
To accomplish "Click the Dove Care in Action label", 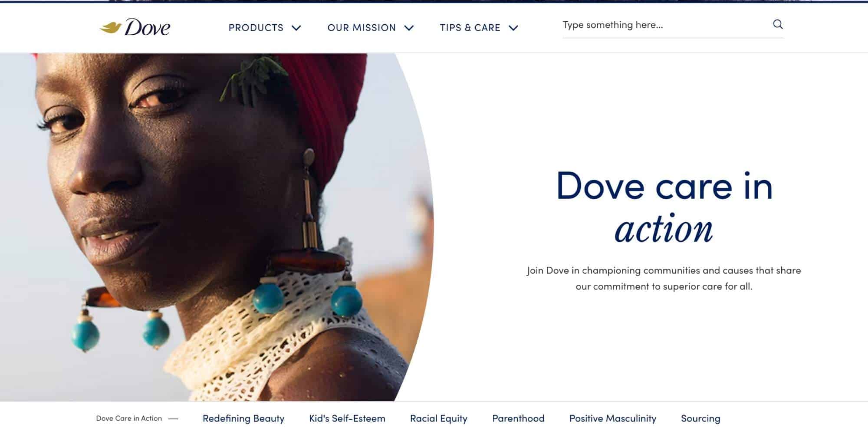I will [x=129, y=418].
